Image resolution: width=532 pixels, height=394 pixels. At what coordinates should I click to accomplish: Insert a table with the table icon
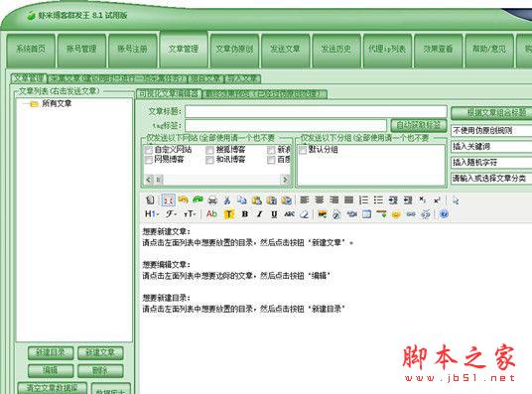pyautogui.click(x=367, y=214)
